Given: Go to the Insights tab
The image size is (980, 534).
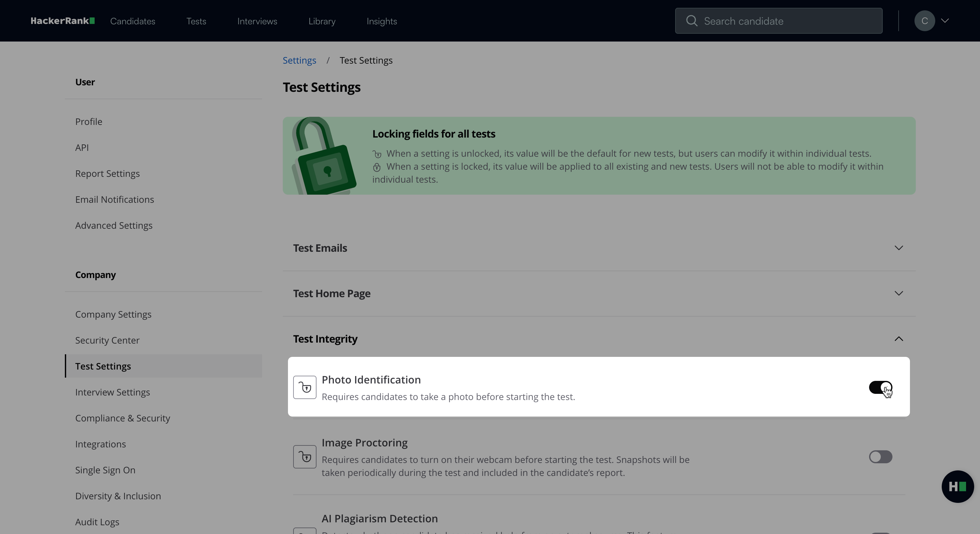Looking at the screenshot, I should click(382, 21).
